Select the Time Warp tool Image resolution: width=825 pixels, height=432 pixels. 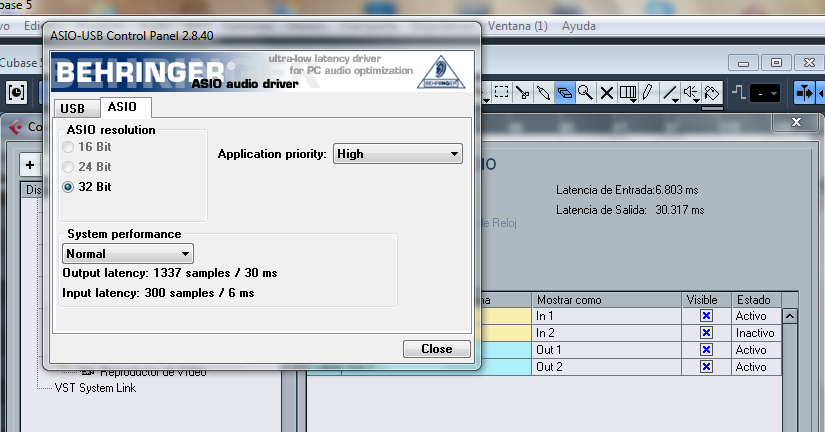click(x=628, y=93)
